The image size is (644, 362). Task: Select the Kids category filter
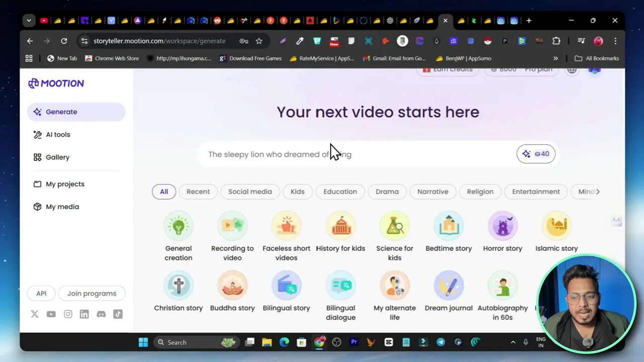point(297,192)
